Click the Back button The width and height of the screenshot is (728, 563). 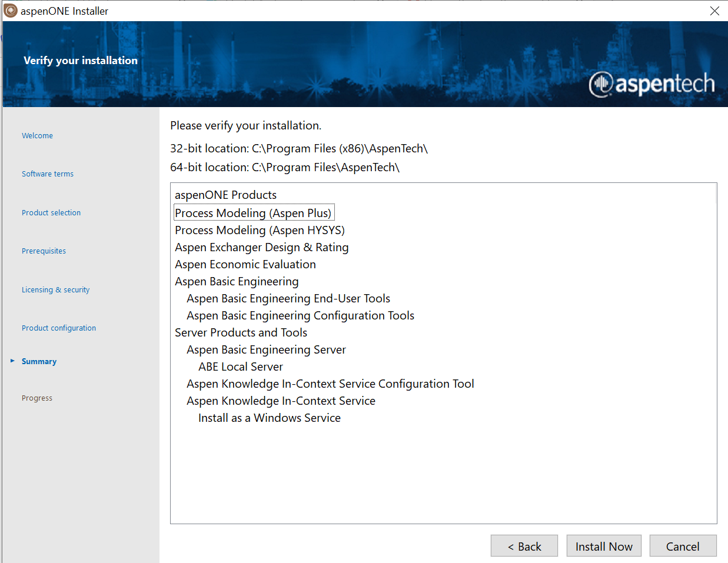[524, 545]
